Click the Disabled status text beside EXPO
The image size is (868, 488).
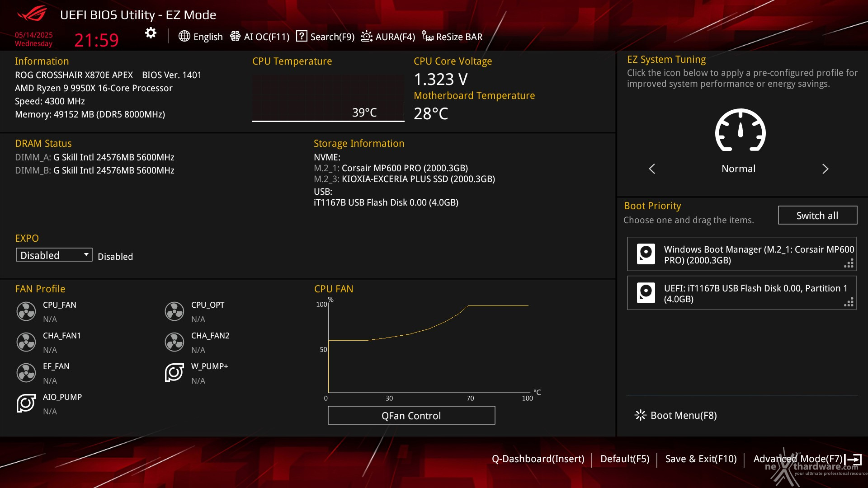[115, 257]
